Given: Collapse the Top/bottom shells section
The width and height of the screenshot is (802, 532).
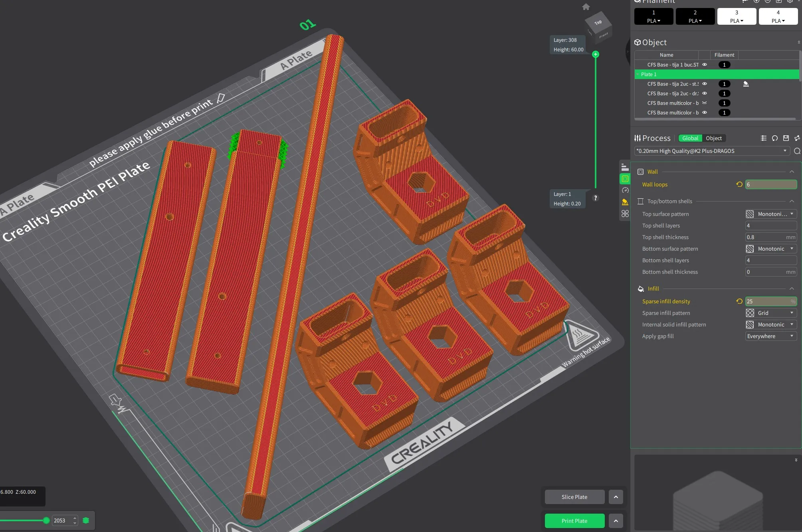Looking at the screenshot, I should coord(792,201).
